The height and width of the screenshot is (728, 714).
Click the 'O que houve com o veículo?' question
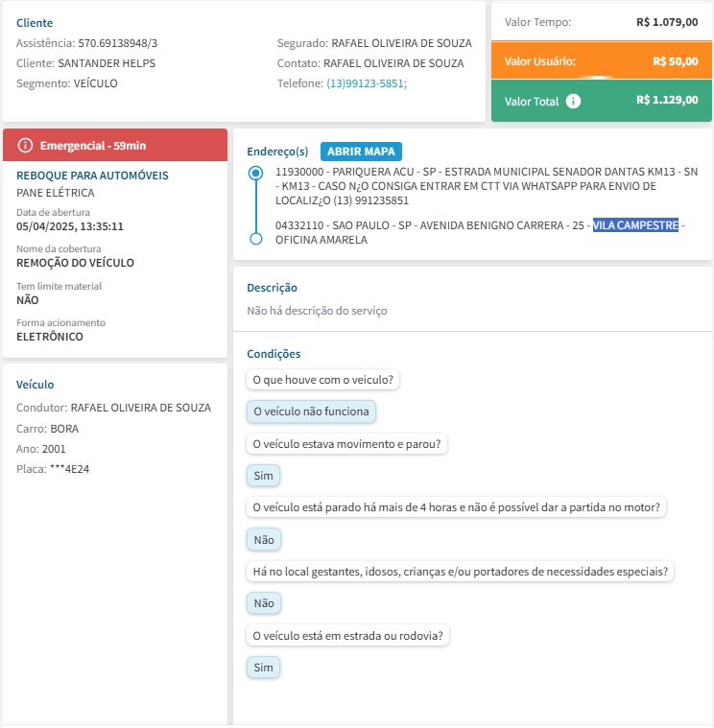coord(323,380)
